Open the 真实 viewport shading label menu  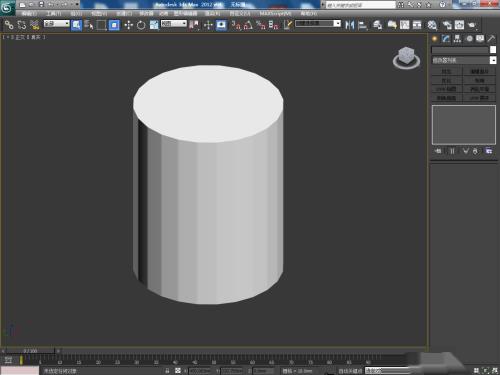pos(36,37)
